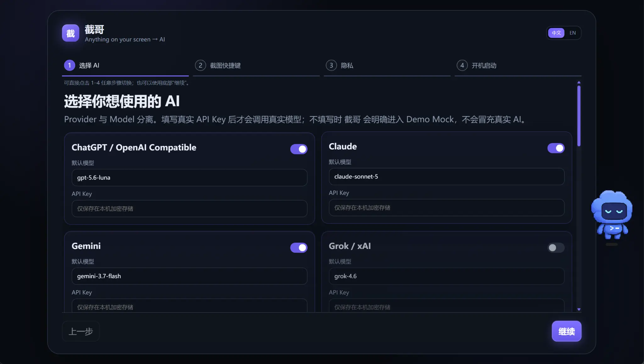Switch language to 中文
This screenshot has width=644, height=364.
[556, 33]
